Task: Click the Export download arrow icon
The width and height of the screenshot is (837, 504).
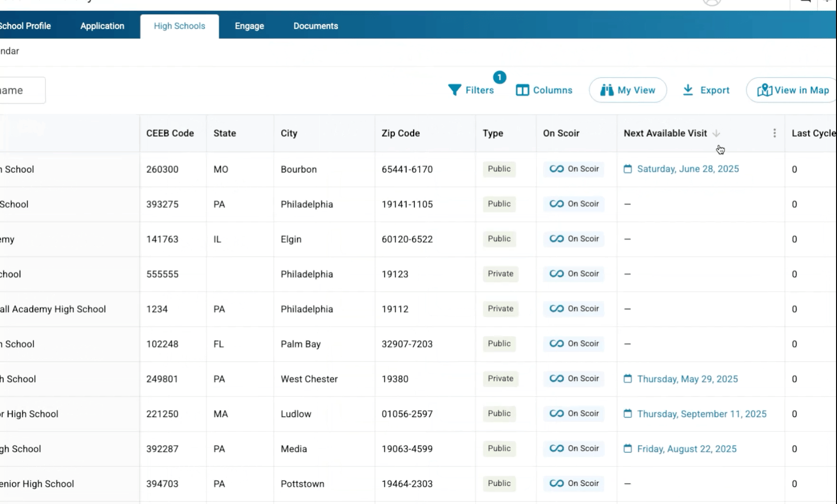Action: coord(687,90)
